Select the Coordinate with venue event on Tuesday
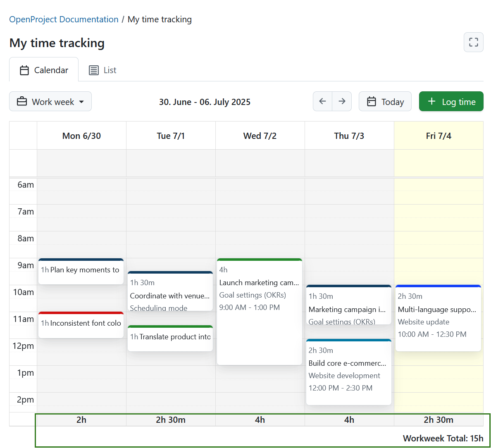The image size is (491, 448). [x=170, y=291]
